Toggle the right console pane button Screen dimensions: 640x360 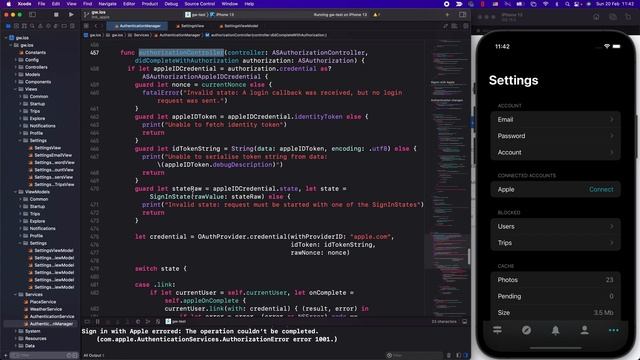point(466,355)
